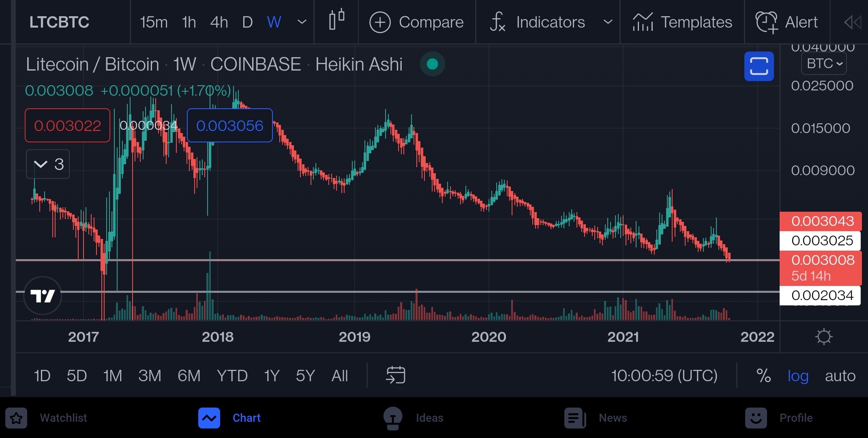The height and width of the screenshot is (438, 868).
Task: Open the candlestick chart style icon
Action: click(x=336, y=20)
